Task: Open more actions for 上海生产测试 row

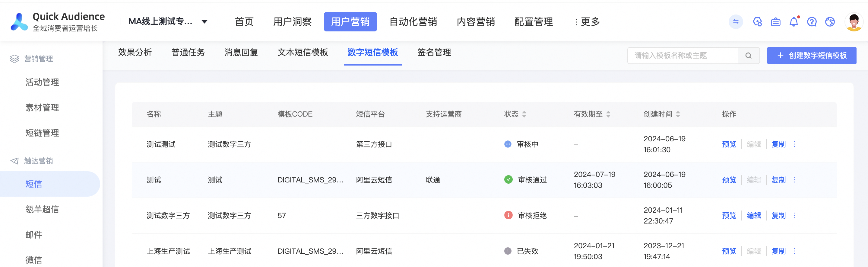Action: click(794, 251)
